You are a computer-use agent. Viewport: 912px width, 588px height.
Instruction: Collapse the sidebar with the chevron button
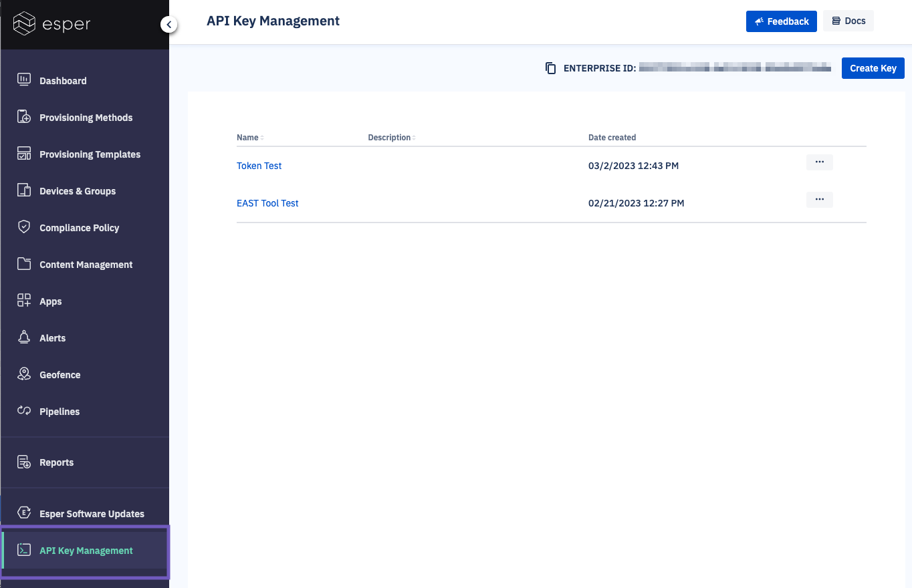coord(168,25)
